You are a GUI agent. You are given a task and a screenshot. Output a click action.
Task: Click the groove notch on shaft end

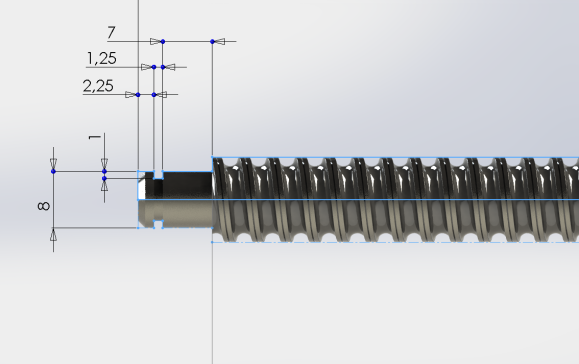(x=158, y=175)
